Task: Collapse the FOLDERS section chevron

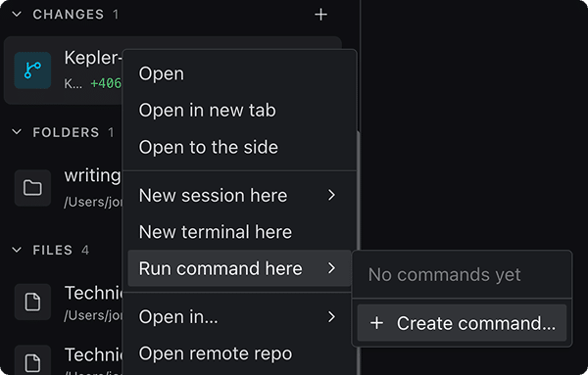Action: (17, 132)
